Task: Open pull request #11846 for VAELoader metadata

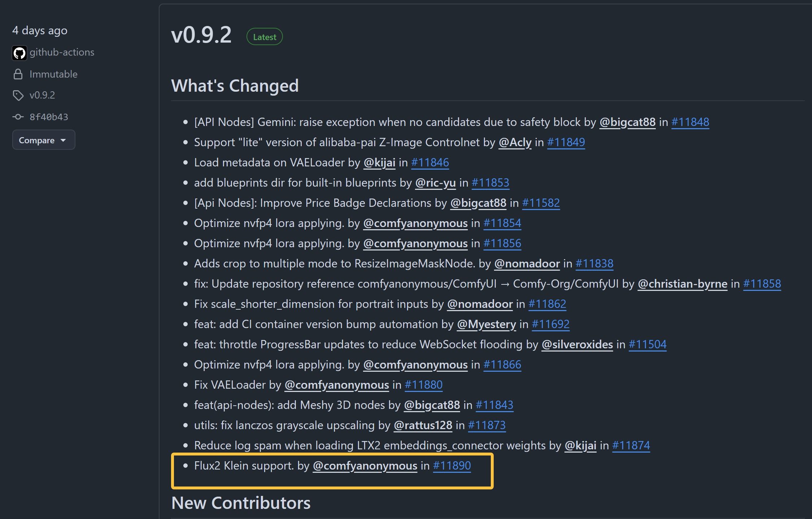Action: point(430,162)
